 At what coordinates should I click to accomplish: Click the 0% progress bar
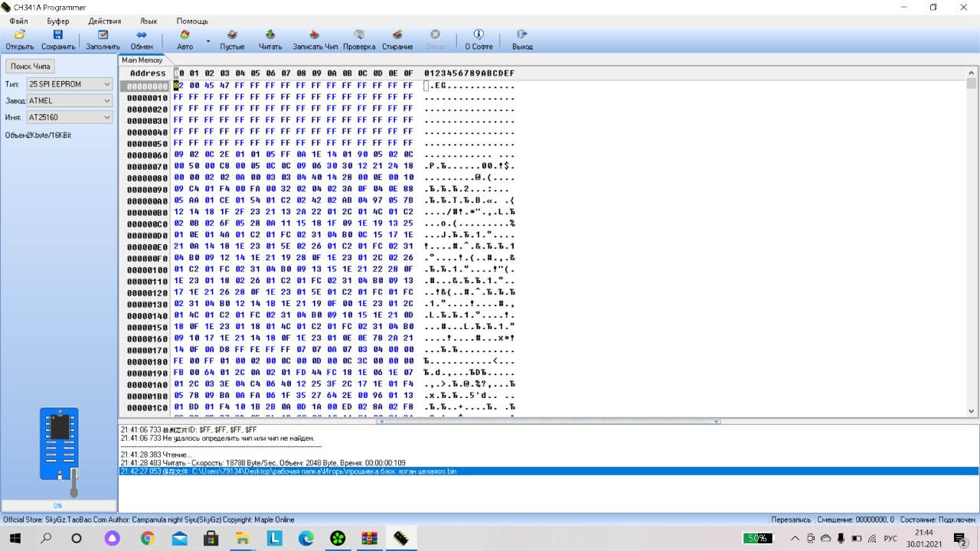click(x=58, y=506)
